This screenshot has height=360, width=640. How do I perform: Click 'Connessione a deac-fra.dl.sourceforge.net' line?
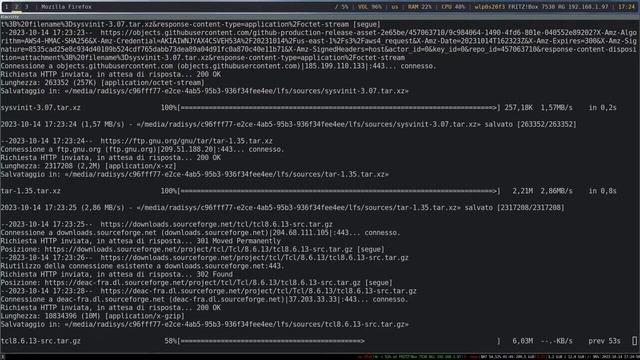(204, 299)
